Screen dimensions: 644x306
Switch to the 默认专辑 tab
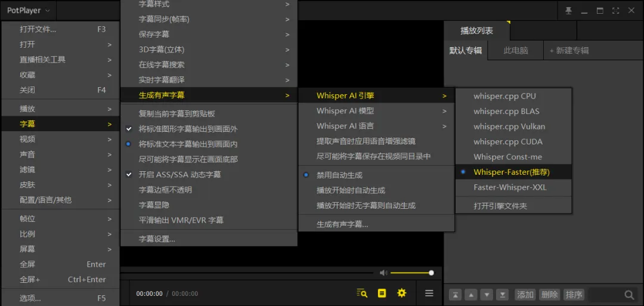(466, 51)
